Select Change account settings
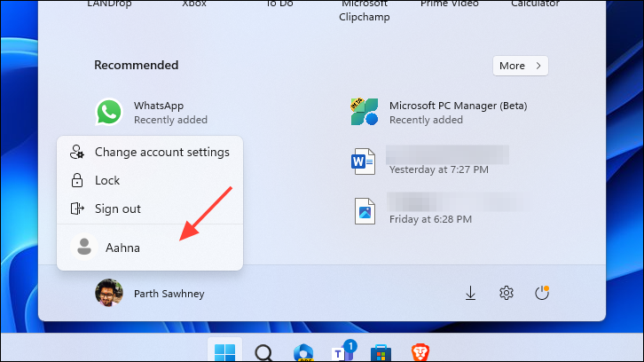This screenshot has width=644, height=362. point(150,152)
